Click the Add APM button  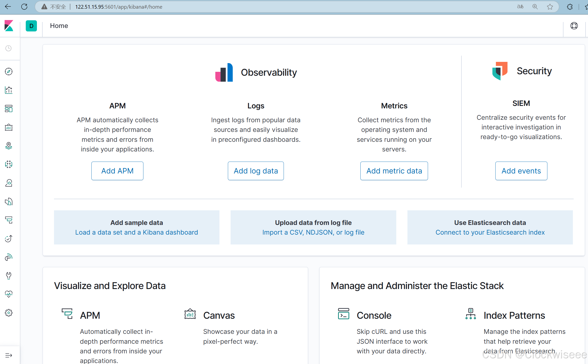tap(117, 171)
